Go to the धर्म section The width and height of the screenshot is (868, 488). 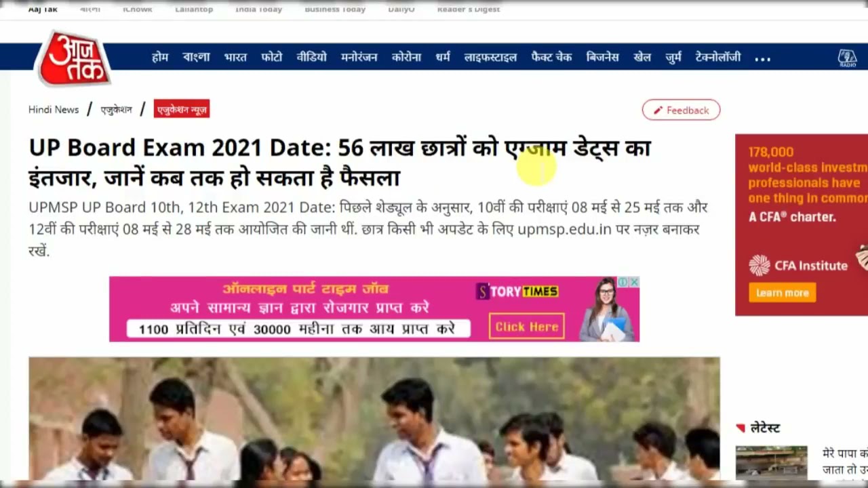pyautogui.click(x=443, y=57)
